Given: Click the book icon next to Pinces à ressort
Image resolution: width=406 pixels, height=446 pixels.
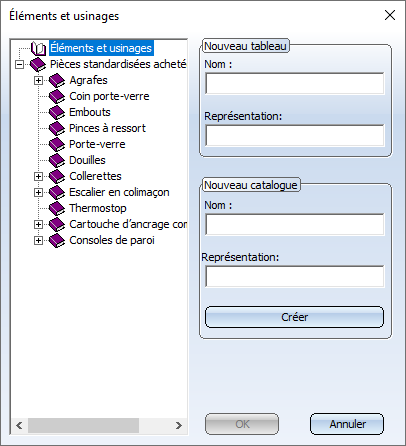Looking at the screenshot, I should pos(57,128).
